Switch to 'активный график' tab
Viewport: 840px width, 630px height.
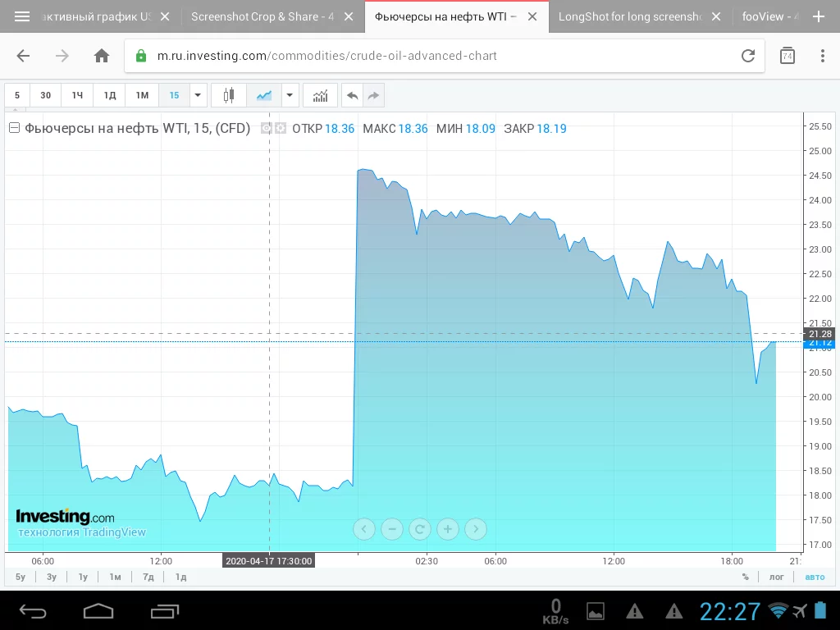click(97, 16)
